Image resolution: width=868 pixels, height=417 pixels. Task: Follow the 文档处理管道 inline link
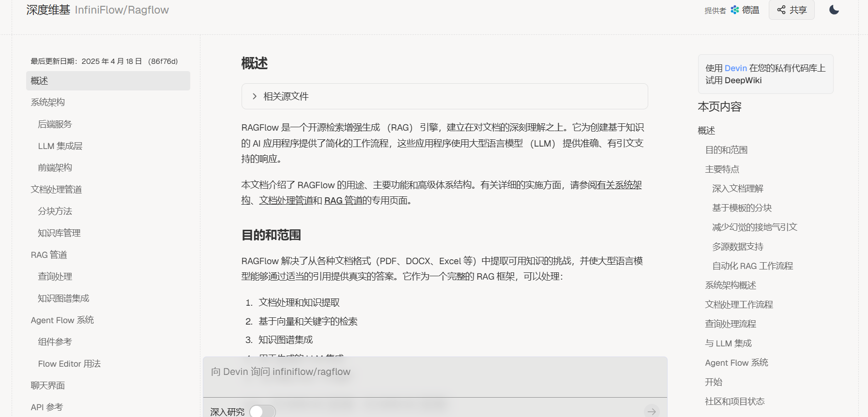285,200
